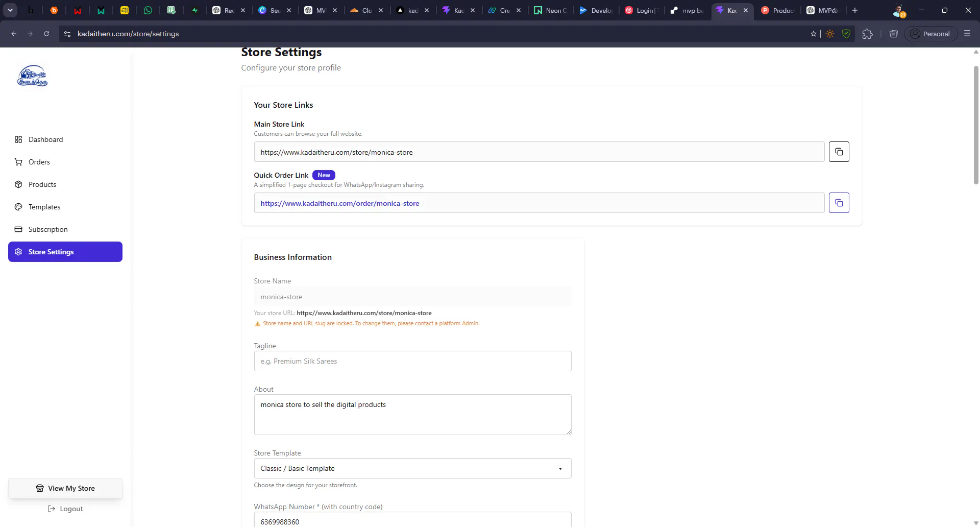Open the Store Template dropdown

pyautogui.click(x=412, y=468)
